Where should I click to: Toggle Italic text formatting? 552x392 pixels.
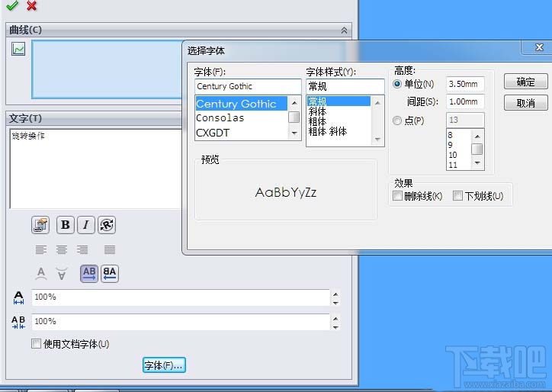pos(86,225)
